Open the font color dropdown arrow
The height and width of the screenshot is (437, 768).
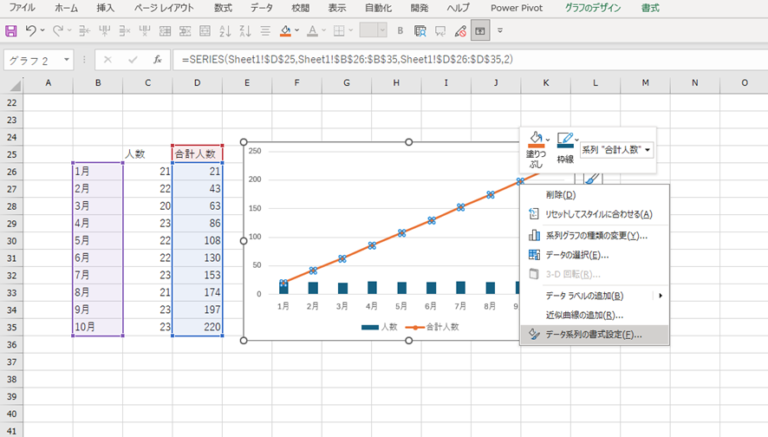coord(324,31)
